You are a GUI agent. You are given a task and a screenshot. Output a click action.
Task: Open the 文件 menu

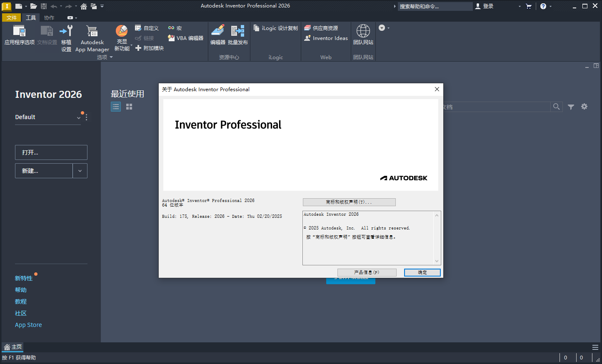point(11,17)
